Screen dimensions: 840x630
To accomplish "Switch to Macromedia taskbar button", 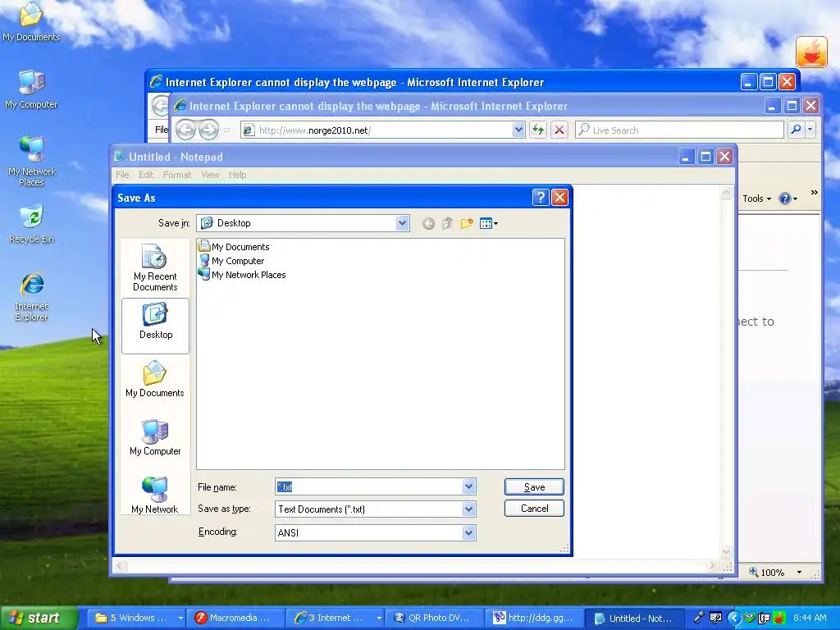I will coord(236,618).
